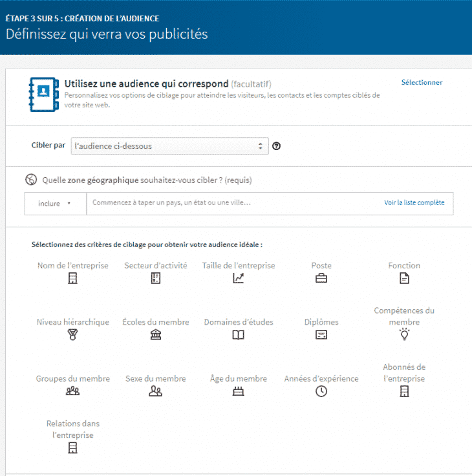472x476 pixels.
Task: Choose the Groupes du membre icon
Action: (72, 391)
